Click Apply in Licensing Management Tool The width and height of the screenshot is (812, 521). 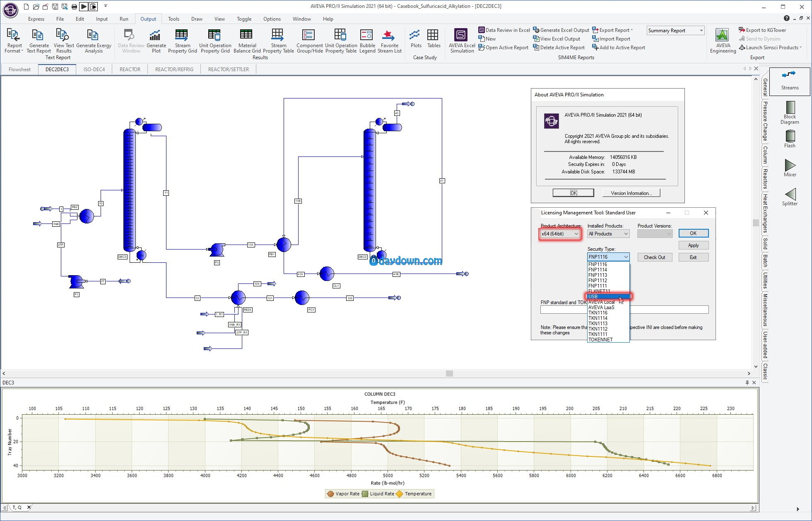693,245
